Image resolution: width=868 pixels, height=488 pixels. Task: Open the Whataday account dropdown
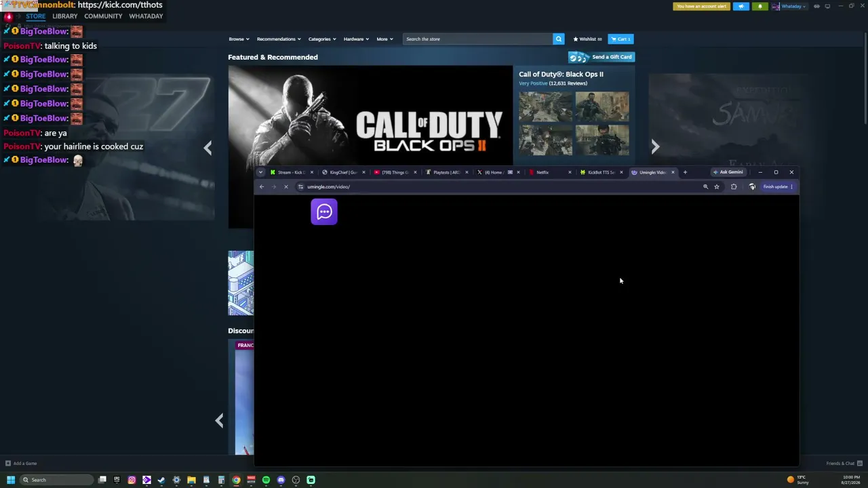coord(789,6)
